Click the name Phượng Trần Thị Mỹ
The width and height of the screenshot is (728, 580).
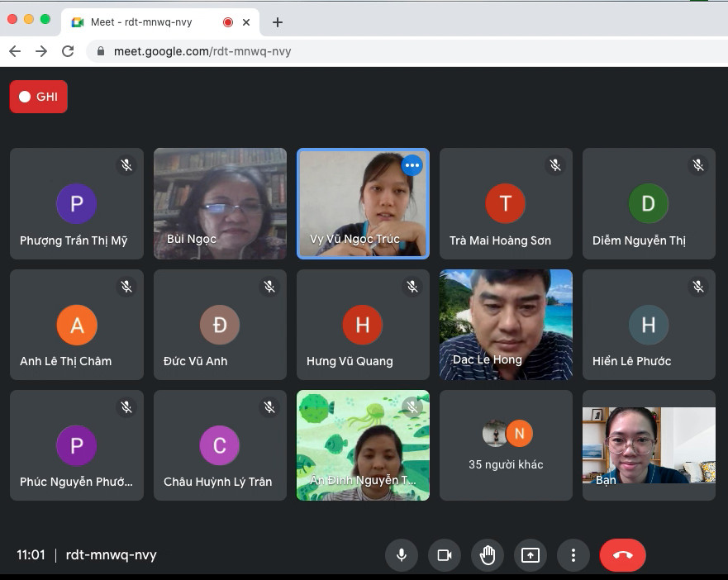pyautogui.click(x=74, y=240)
